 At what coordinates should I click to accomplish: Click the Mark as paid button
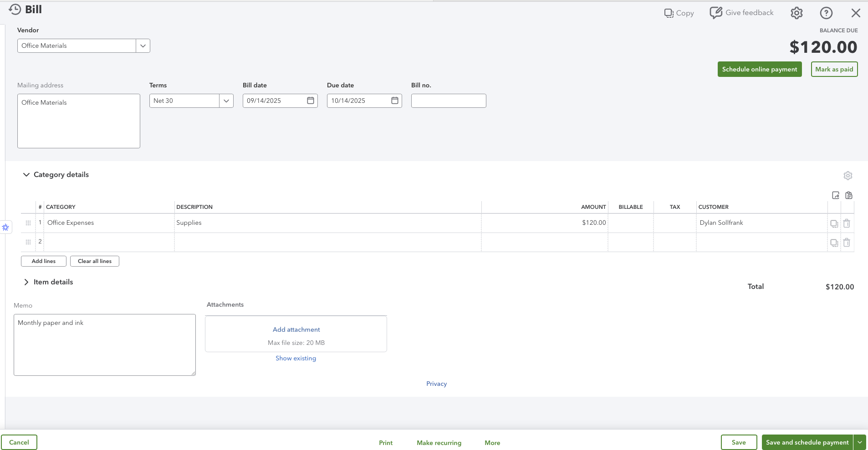tap(834, 69)
